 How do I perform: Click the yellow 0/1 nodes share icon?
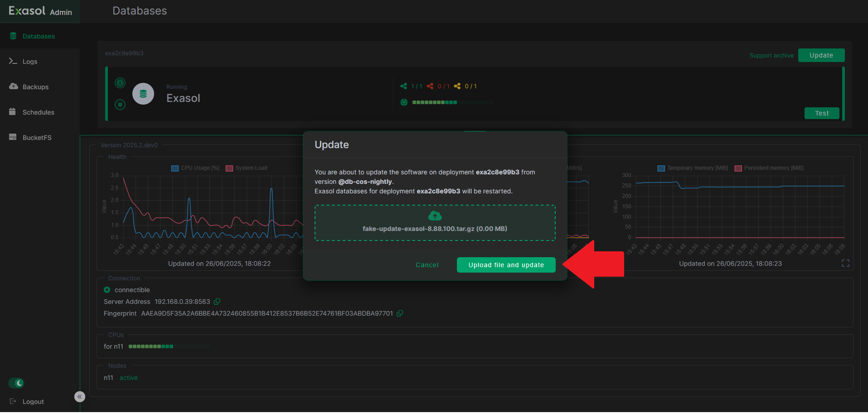pos(457,86)
